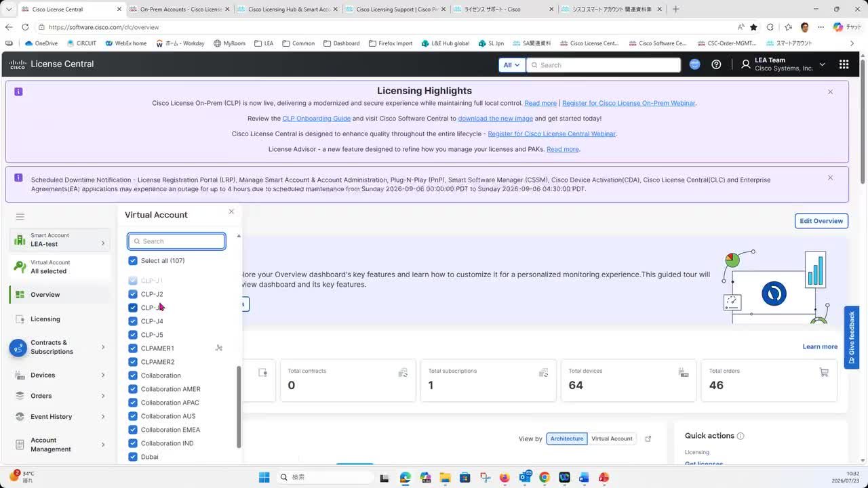Open the Copilot chat button in Edge
The width and height of the screenshot is (868, 488).
(x=847, y=27)
